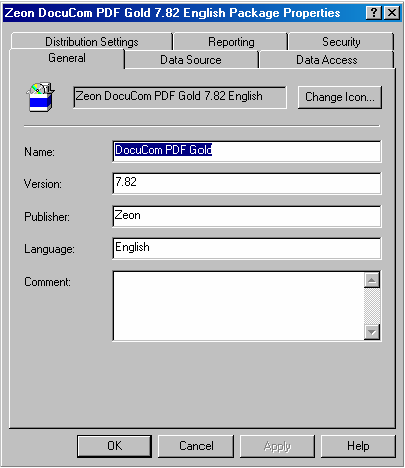Click in the Language field showing English

(247, 248)
